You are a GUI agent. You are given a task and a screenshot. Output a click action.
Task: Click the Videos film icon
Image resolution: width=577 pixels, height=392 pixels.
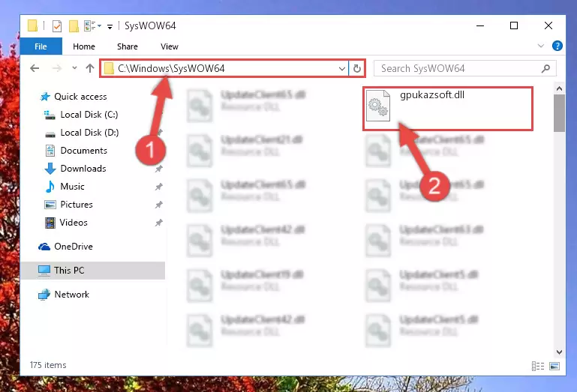point(50,223)
